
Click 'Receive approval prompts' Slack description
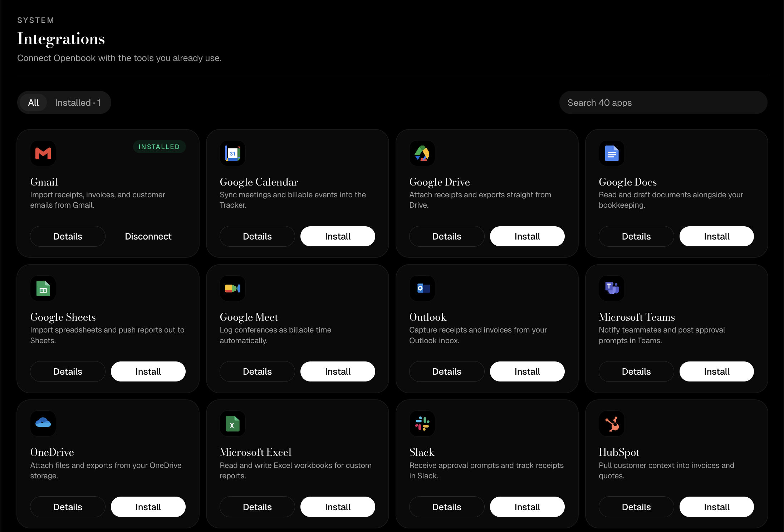[x=486, y=471]
